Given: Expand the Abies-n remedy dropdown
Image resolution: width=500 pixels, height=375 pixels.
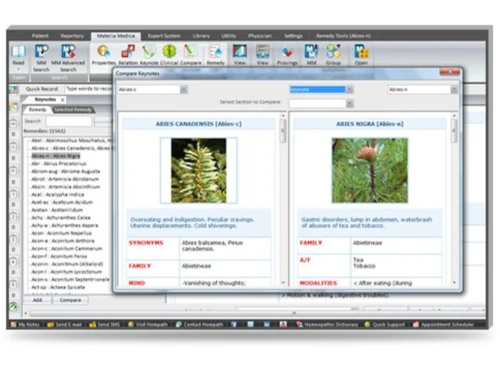Looking at the screenshot, I should pos(454,89).
